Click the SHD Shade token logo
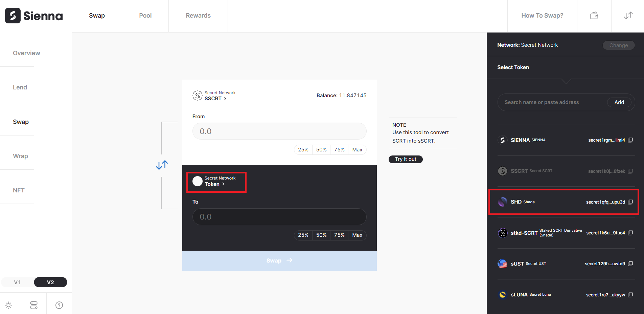 coord(503,202)
